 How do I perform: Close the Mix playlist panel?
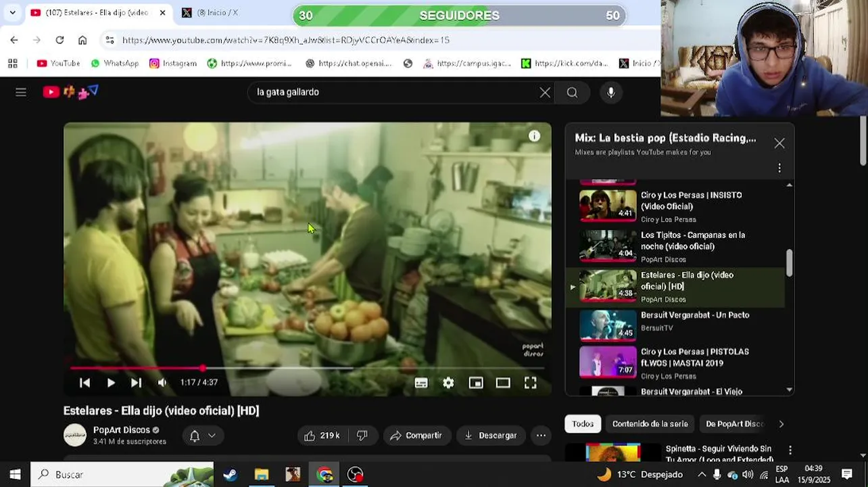click(779, 143)
